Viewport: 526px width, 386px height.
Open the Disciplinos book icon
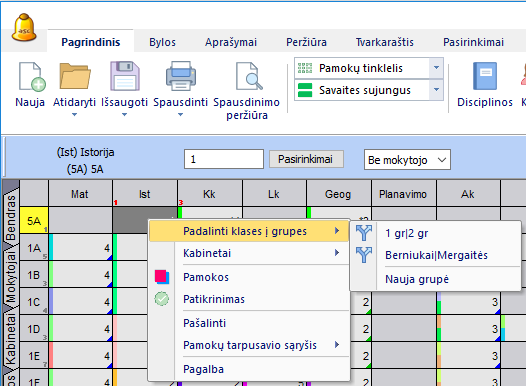[x=485, y=76]
